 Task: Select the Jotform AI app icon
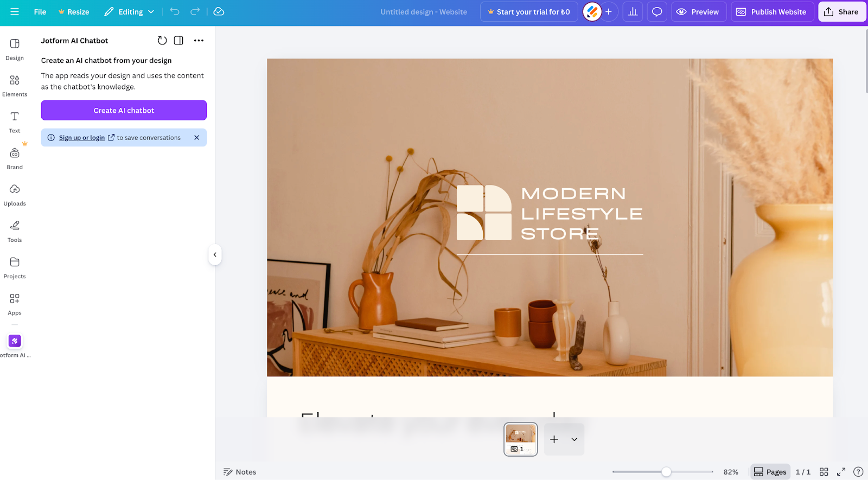(x=15, y=341)
